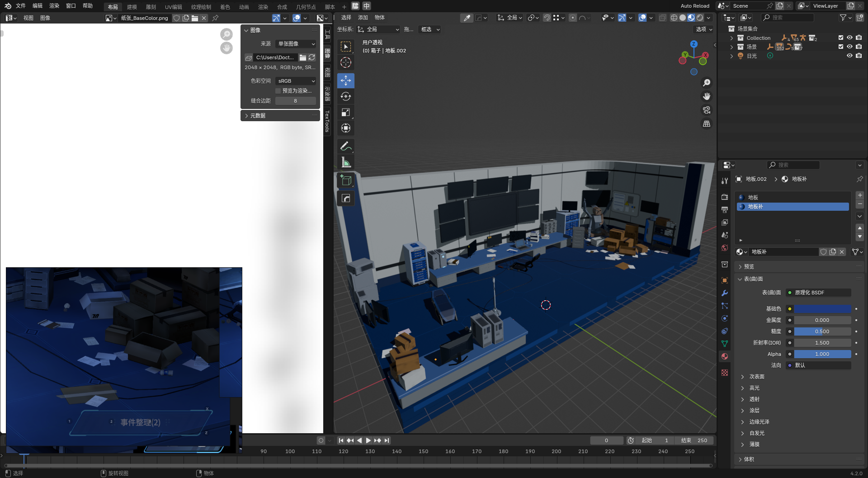Select the Rotate tool

pos(346,96)
